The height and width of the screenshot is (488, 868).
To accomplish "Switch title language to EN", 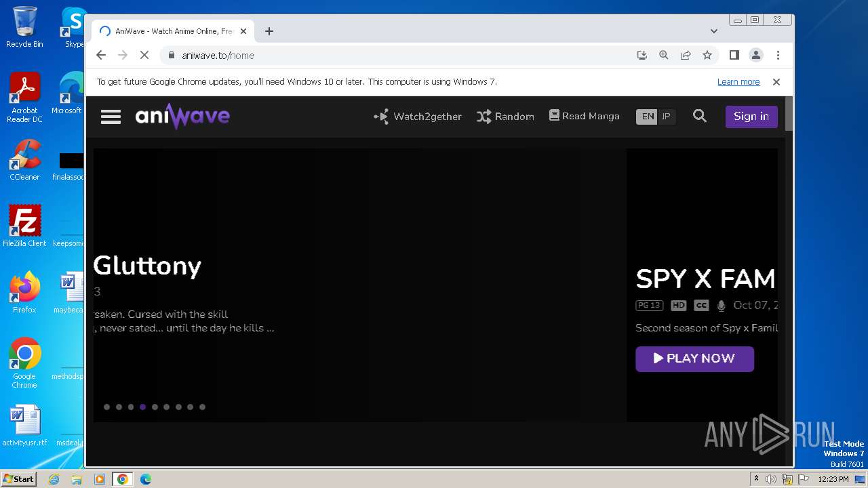I will [648, 117].
